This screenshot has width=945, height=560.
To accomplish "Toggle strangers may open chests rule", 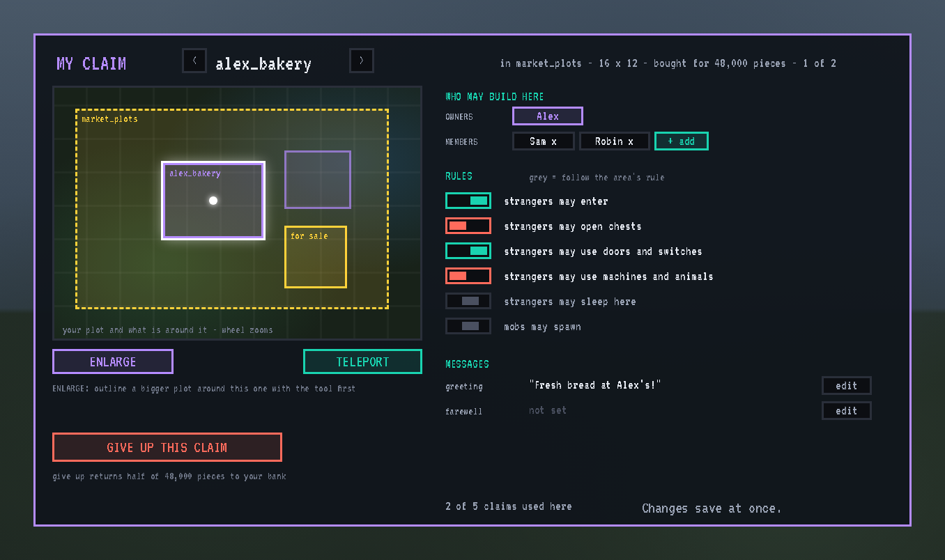I will click(468, 226).
